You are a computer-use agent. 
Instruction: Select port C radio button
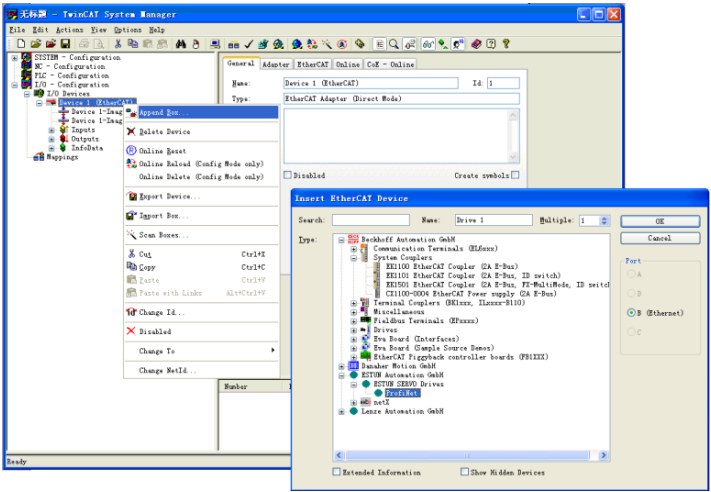(x=631, y=332)
